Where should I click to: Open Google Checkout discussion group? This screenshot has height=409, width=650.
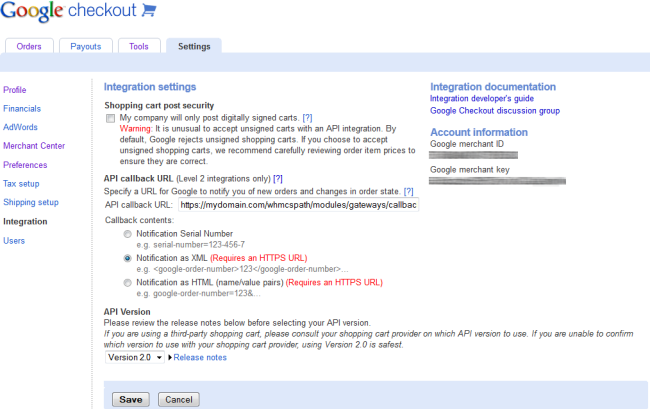click(x=495, y=111)
